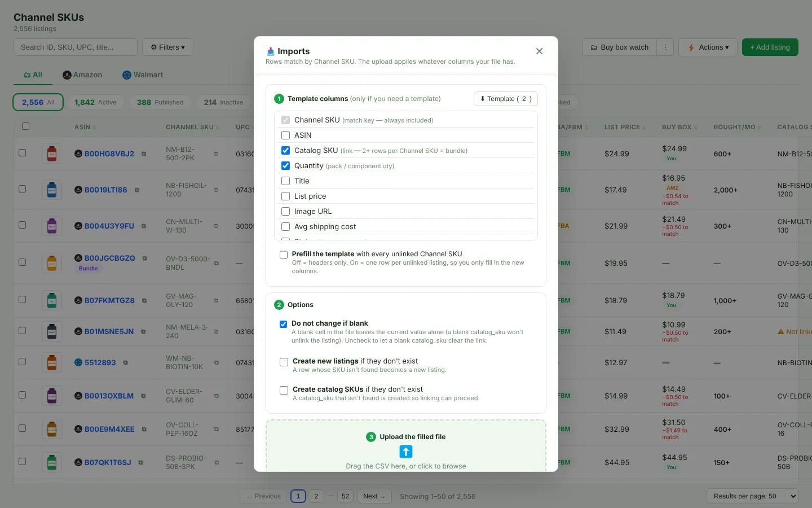Image resolution: width=812 pixels, height=508 pixels.
Task: Copy ASIN B00HG8VBJ2 using its copy icon
Action: 144,154
